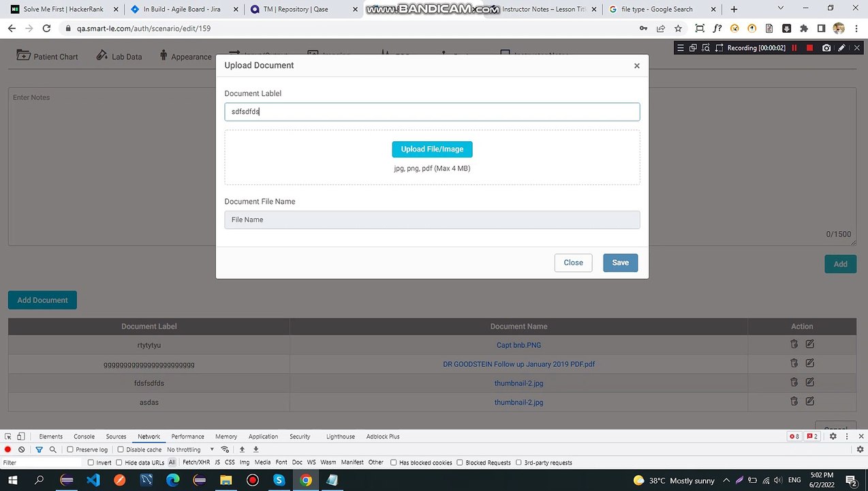
Task: Open the Lab Data tab
Action: tap(119, 57)
